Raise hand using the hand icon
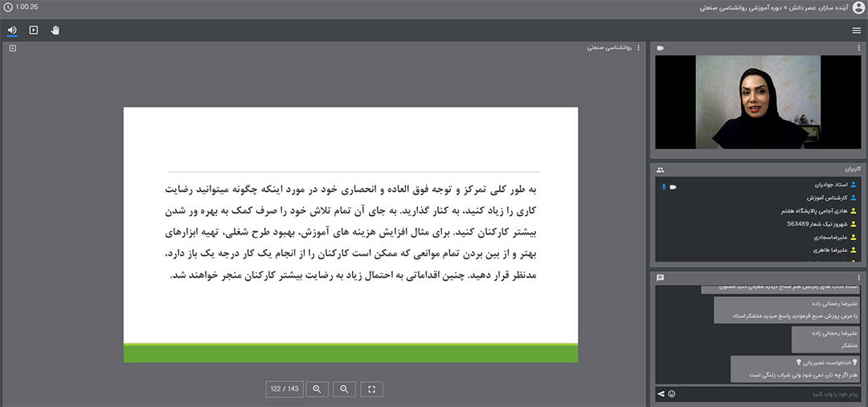The image size is (868, 407). click(x=55, y=31)
